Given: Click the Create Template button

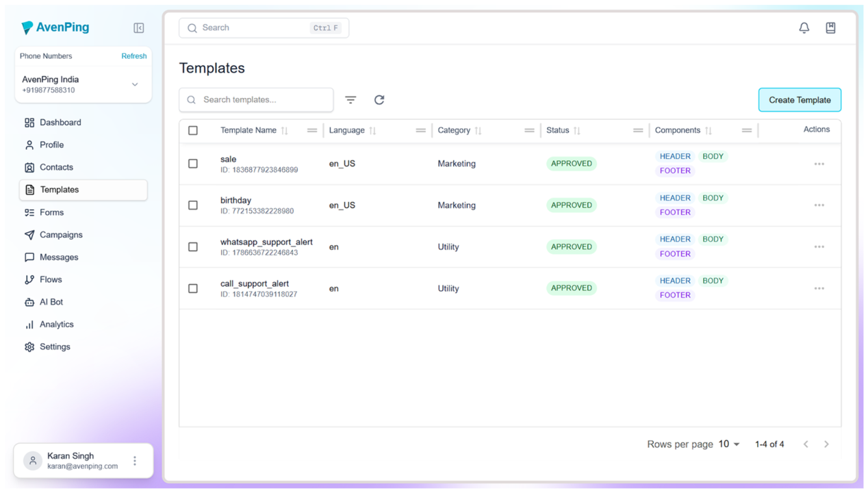Looking at the screenshot, I should click(x=799, y=100).
